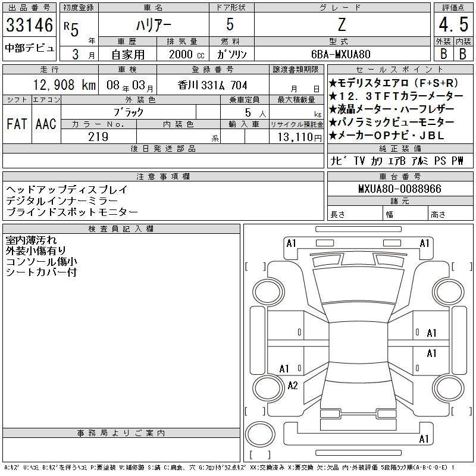Viewport: 476px width, 476px height.
Task: Select the color number 219
Action: (x=98, y=137)
